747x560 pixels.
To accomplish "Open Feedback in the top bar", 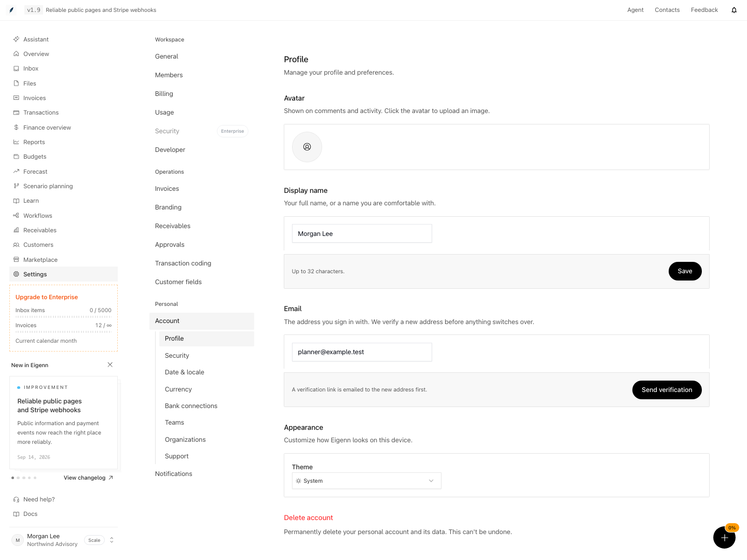I will pos(704,10).
